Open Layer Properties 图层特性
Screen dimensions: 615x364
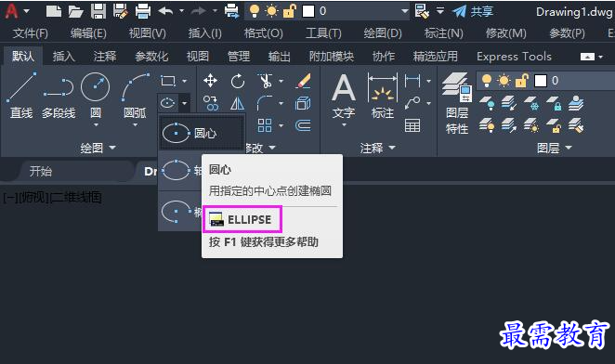tap(457, 104)
